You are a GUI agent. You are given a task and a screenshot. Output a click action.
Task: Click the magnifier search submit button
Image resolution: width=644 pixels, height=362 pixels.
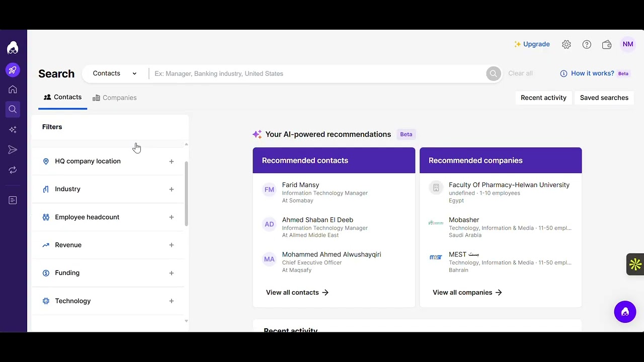click(x=494, y=73)
